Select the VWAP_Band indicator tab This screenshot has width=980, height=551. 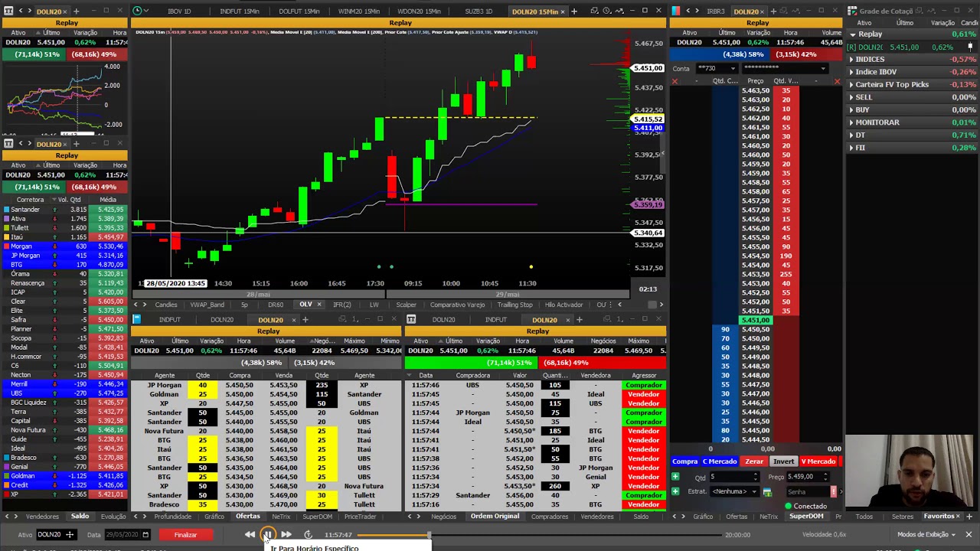[x=207, y=305]
